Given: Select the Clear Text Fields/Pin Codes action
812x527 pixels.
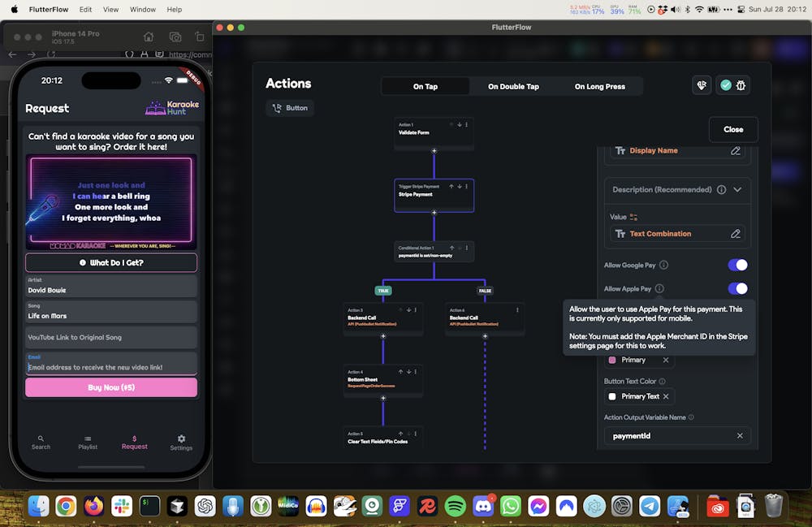Looking at the screenshot, I should coord(382,438).
